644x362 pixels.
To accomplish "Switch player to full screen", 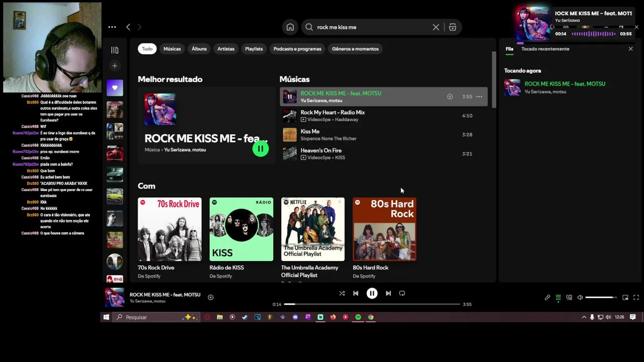I will coord(636,297).
